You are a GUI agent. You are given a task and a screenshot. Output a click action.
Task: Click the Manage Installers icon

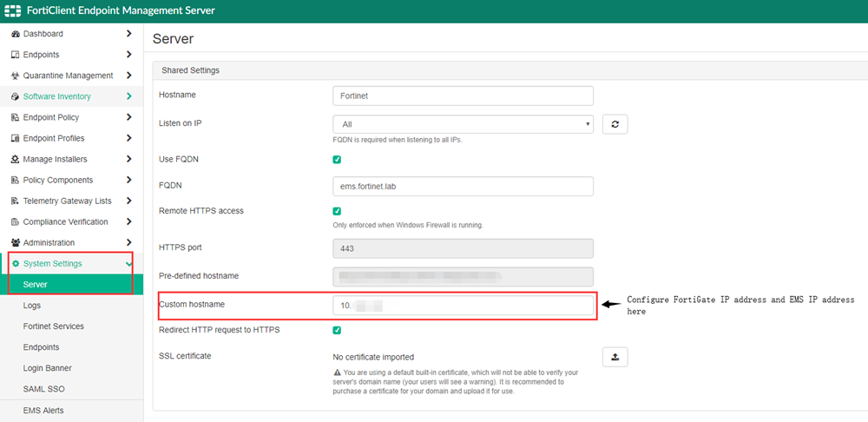[16, 160]
